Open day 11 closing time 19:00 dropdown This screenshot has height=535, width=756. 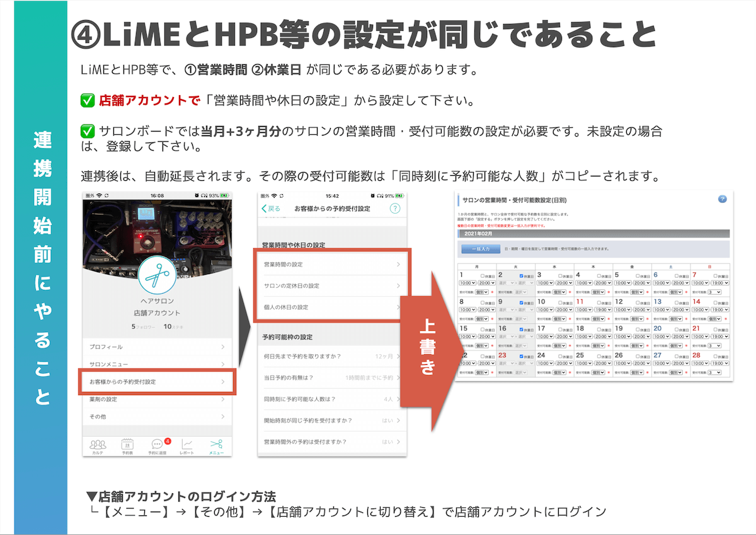603,309
